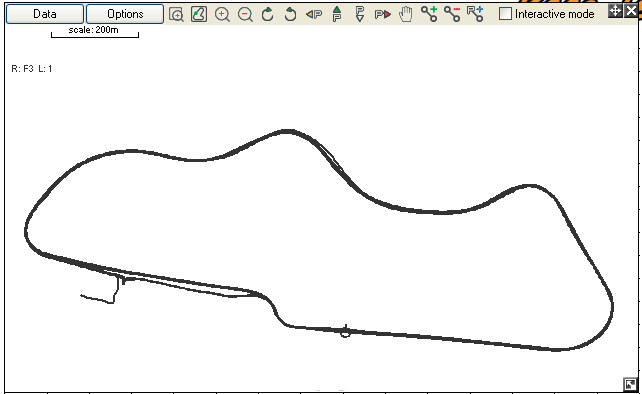This screenshot has height=394, width=642.
Task: Open the Data menu
Action: click(x=45, y=14)
